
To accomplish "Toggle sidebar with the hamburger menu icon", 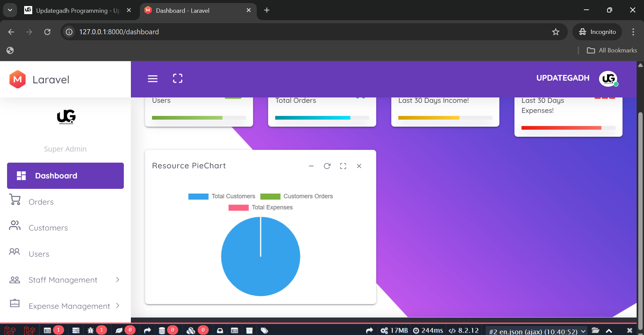I will (153, 79).
